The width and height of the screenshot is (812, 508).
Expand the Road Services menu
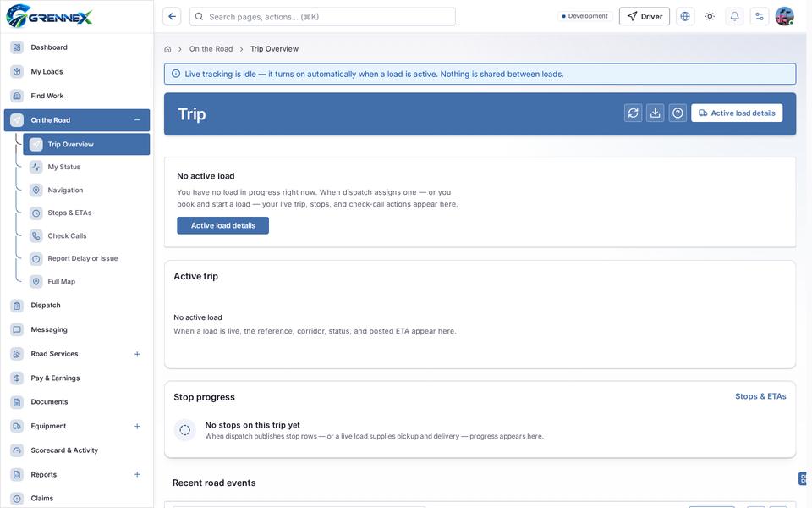click(137, 354)
